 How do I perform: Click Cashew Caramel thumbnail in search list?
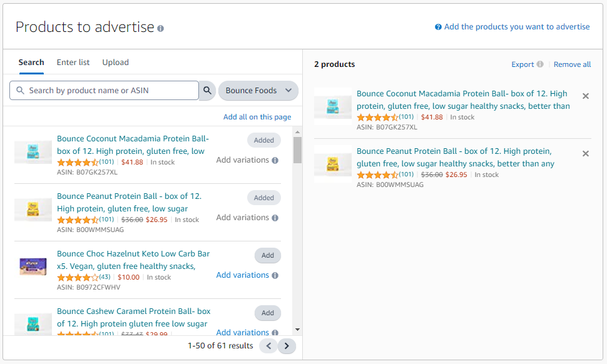pos(33,324)
